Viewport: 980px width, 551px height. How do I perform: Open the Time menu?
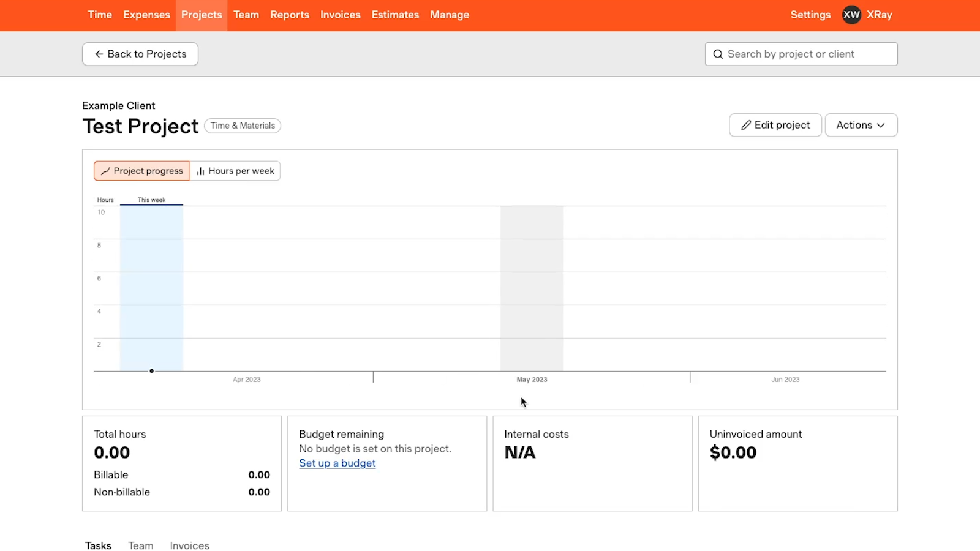pyautogui.click(x=100, y=15)
